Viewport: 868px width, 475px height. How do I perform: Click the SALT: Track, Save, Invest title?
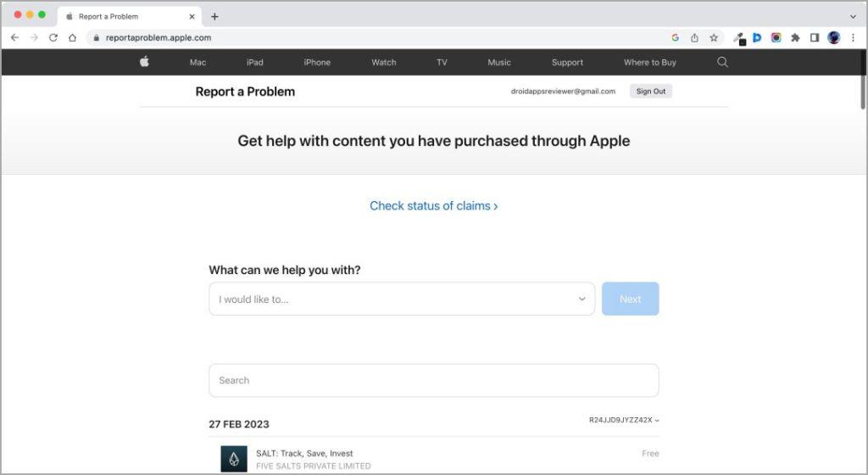[x=304, y=454]
